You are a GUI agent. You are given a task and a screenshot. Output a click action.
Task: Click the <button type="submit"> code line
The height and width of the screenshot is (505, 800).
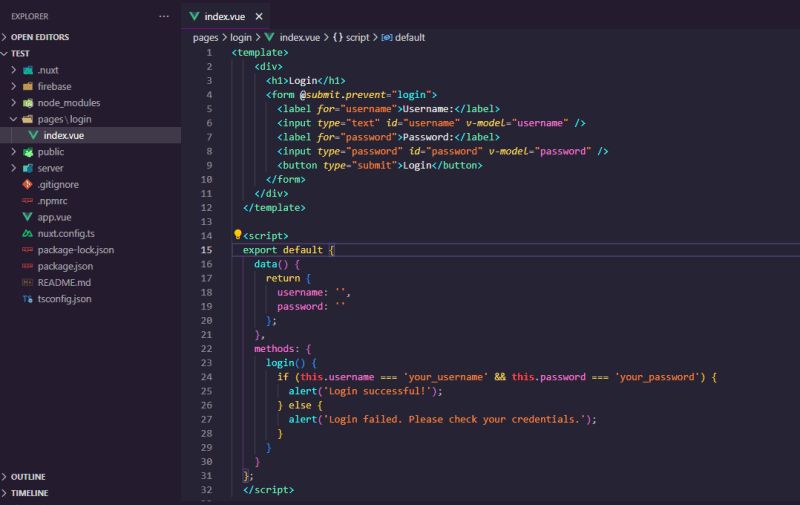380,165
